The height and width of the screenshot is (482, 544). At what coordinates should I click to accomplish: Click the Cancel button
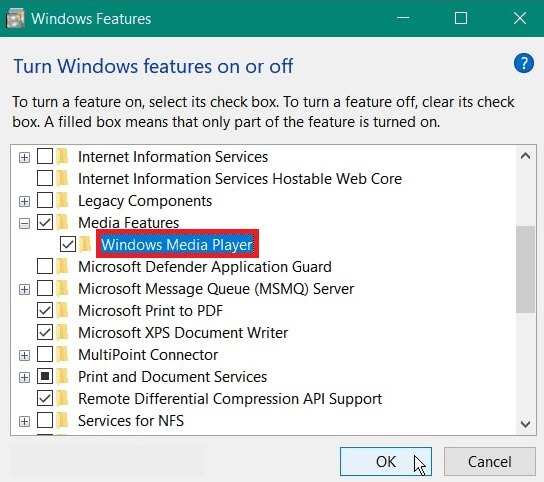[x=490, y=462]
